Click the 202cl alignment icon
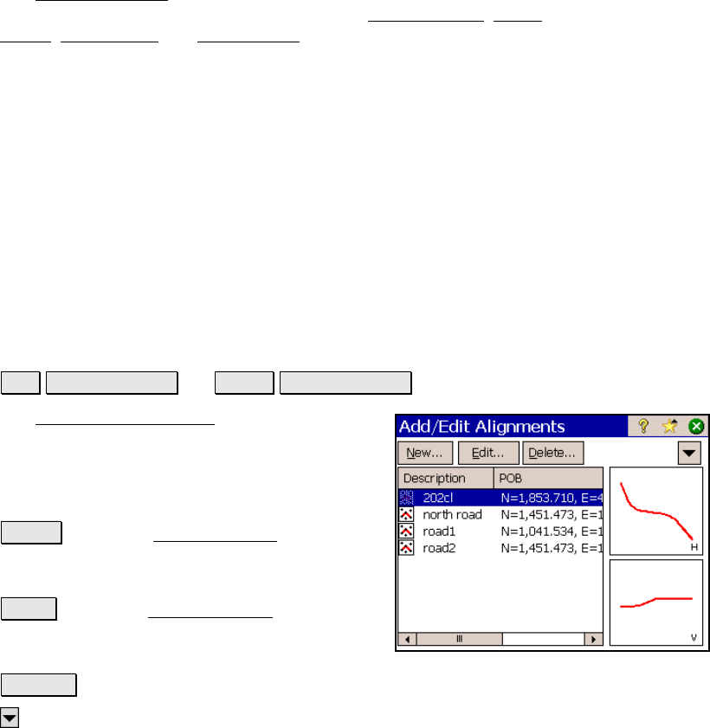This screenshot has width=710, height=728. coord(406,498)
